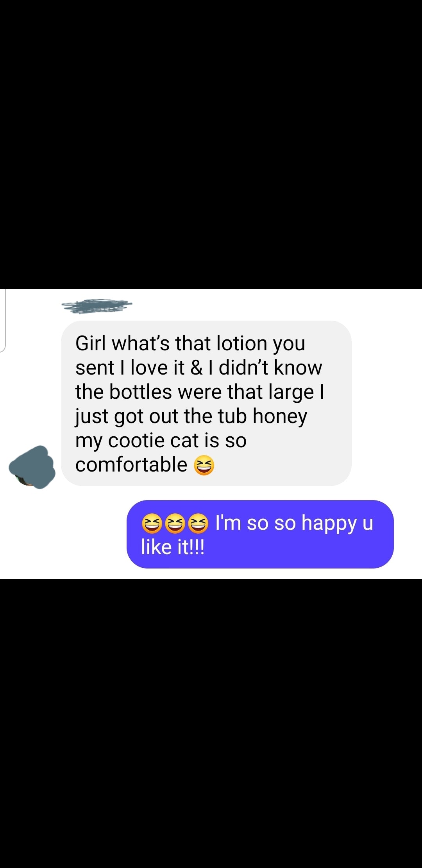Tap the redacted sender profile picture
The height and width of the screenshot is (868, 422).
click(x=32, y=467)
